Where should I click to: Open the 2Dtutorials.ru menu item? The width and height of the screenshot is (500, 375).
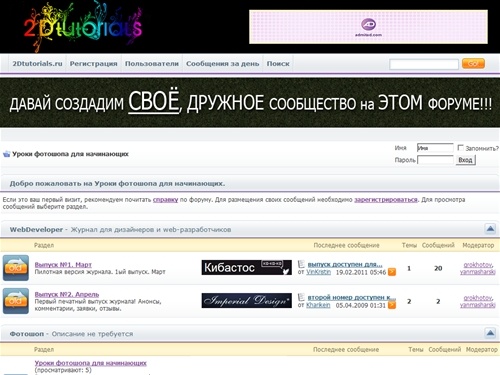[37, 63]
